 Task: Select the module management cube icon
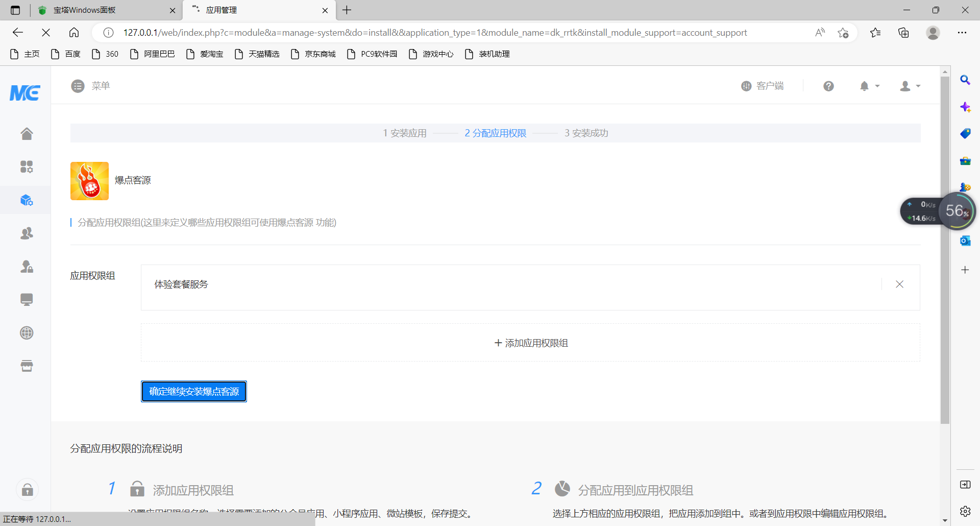coord(26,200)
